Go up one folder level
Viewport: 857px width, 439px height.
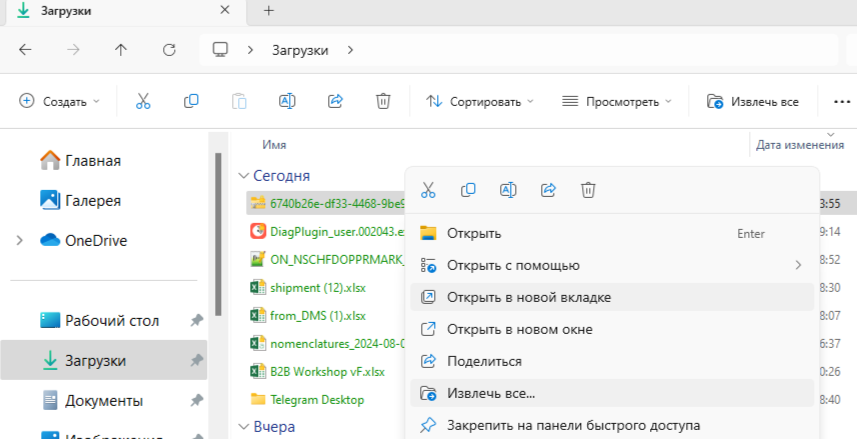121,50
